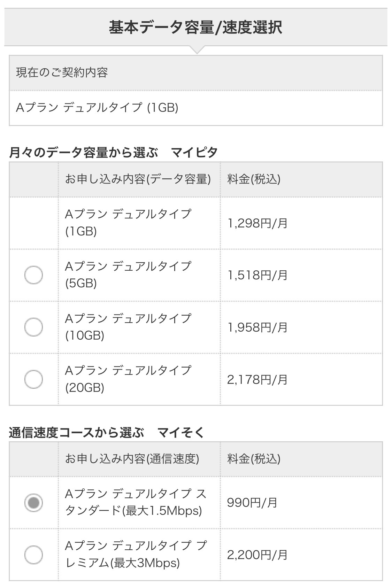Screen dimensions: 392x588
Task: Click the 現在のご契約内容 heading
Action: pyautogui.click(x=62, y=72)
